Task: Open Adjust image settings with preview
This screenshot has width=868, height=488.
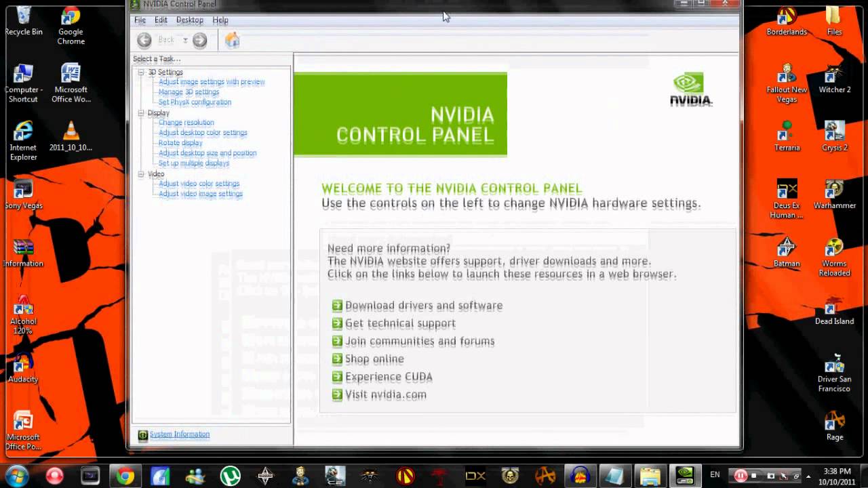Action: 212,82
